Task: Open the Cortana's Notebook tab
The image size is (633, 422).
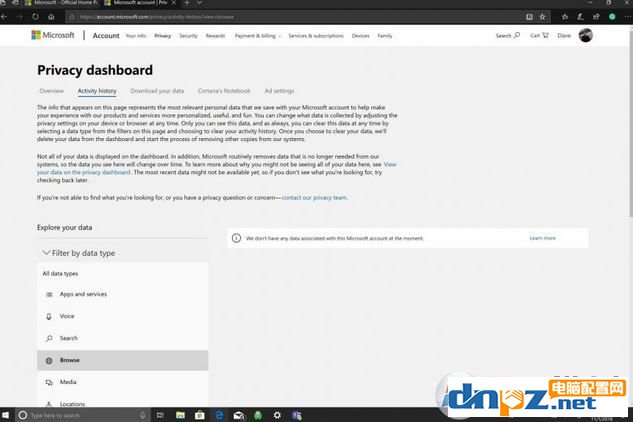Action: coord(224,91)
